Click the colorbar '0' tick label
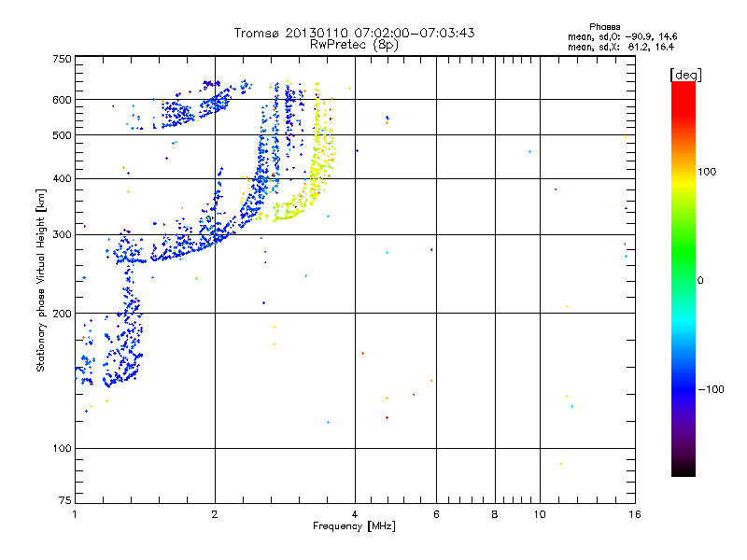 click(700, 281)
